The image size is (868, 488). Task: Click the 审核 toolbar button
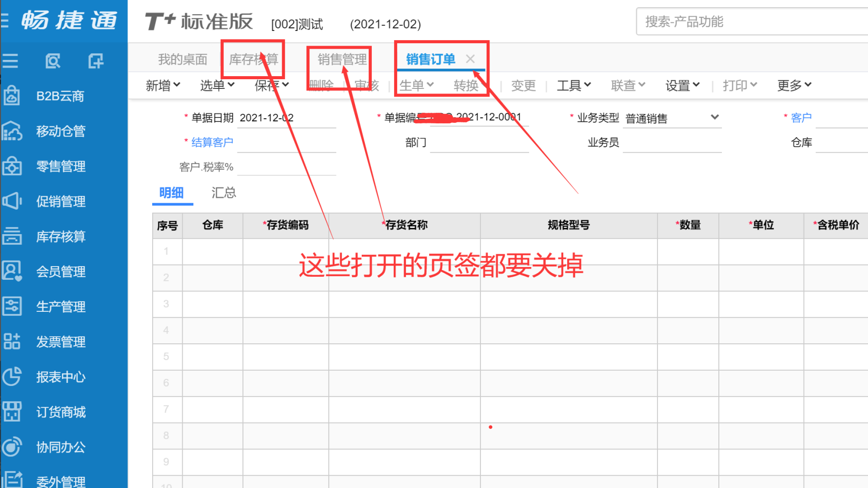367,85
